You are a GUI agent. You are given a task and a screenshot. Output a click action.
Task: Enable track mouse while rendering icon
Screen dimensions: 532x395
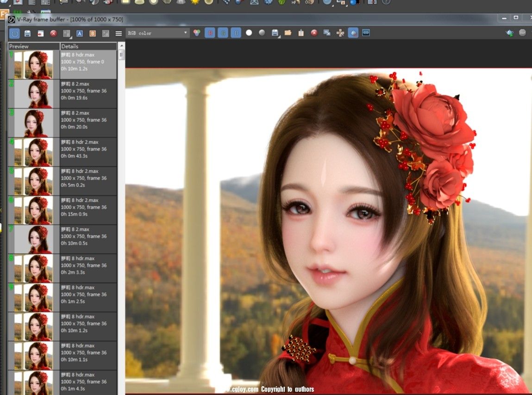340,32
